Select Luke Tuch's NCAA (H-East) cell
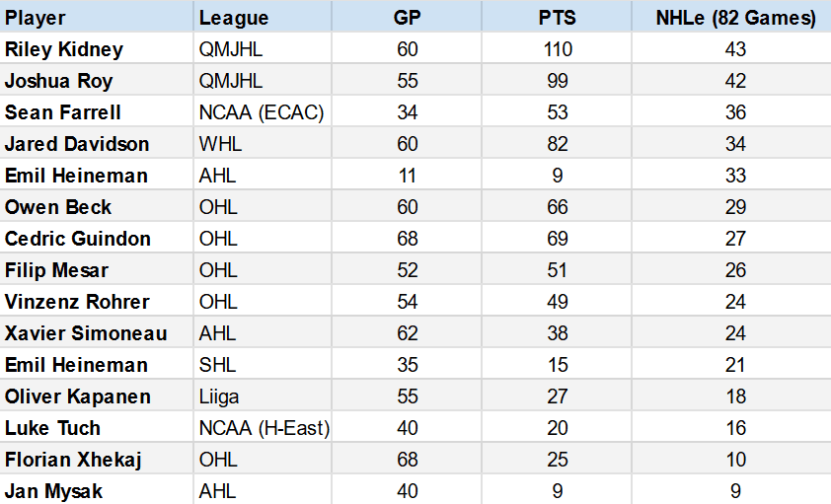 pos(263,427)
